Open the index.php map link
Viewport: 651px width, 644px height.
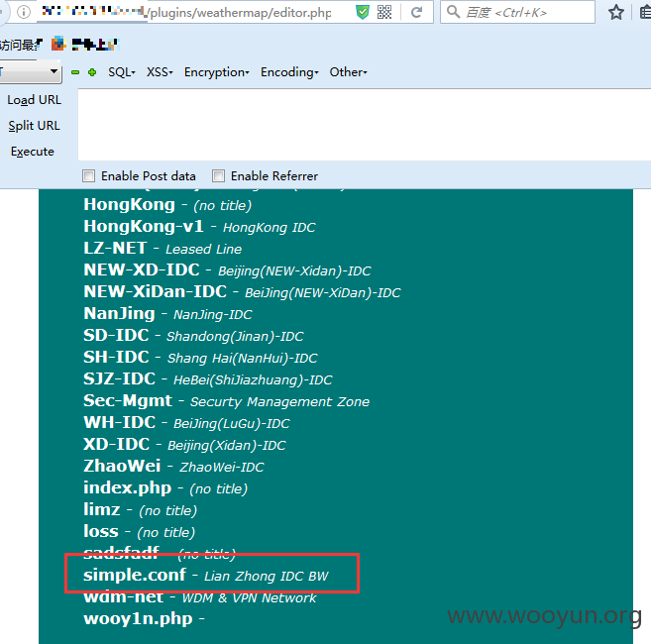pos(128,488)
